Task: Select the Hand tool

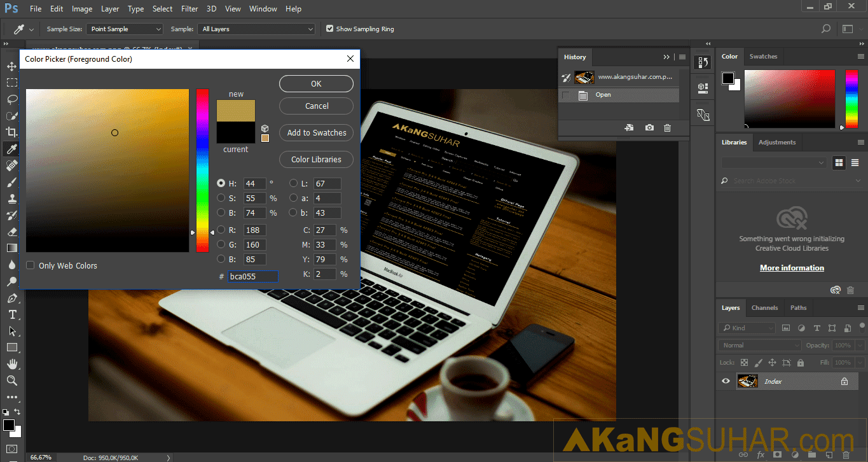Action: coord(11,364)
